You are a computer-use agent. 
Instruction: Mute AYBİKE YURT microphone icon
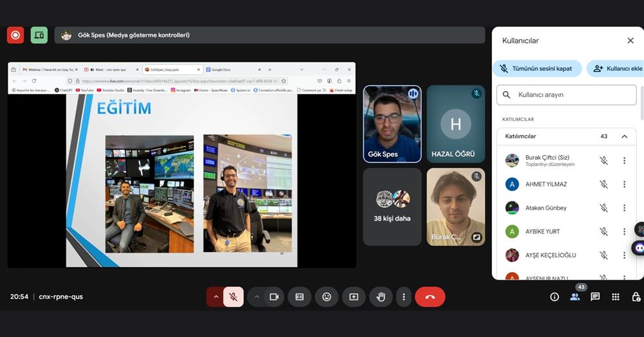click(x=603, y=232)
